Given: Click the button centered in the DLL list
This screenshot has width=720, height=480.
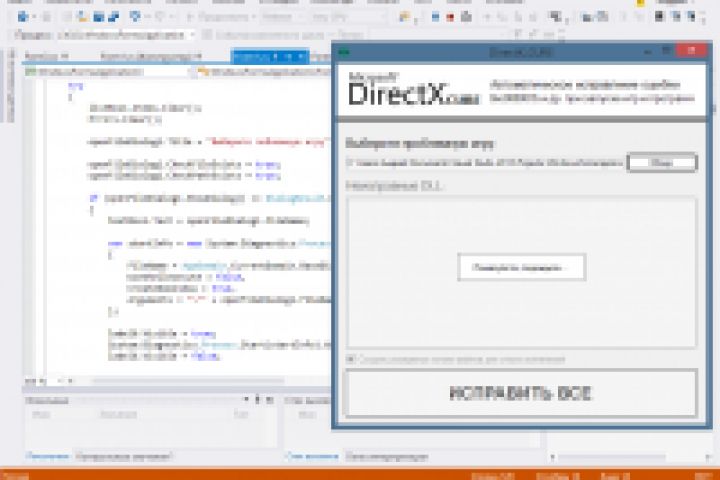Looking at the screenshot, I should (x=521, y=267).
